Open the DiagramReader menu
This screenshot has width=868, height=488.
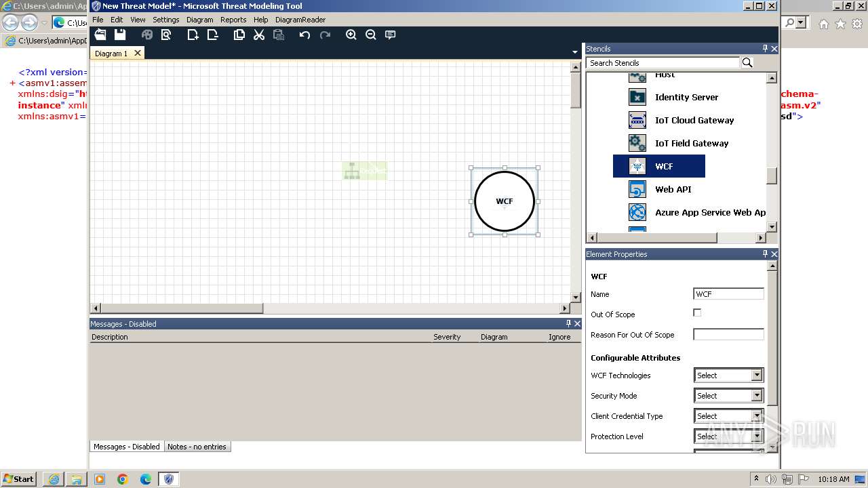coord(300,20)
